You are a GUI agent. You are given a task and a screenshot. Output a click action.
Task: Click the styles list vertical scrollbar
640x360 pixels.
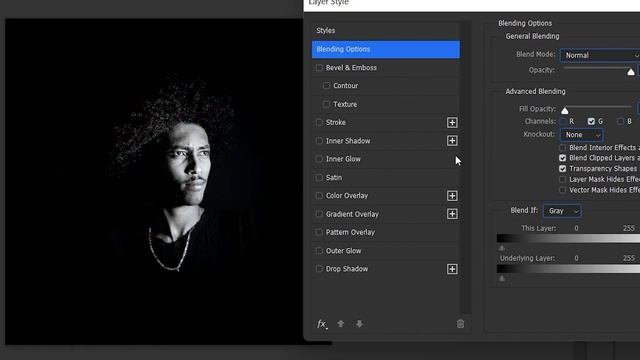(465, 167)
